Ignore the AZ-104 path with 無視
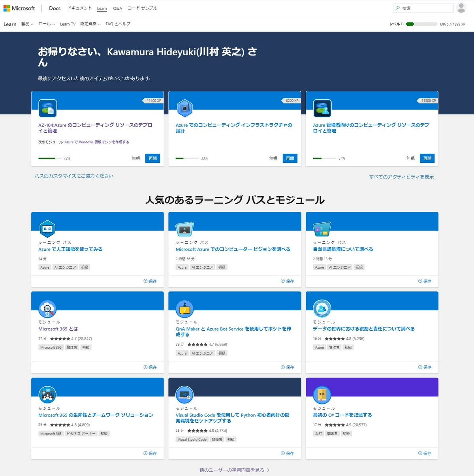Image resolution: width=474 pixels, height=476 pixels. coord(136,158)
